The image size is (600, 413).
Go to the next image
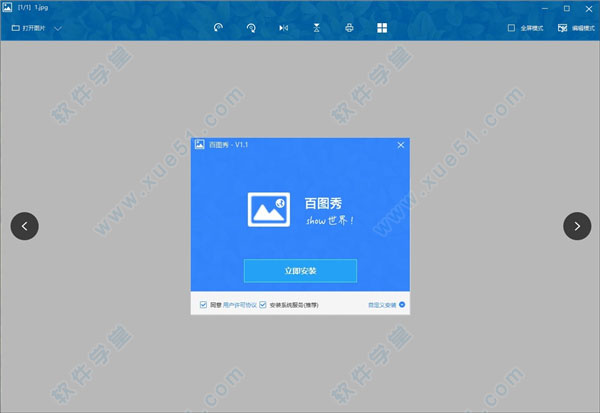pyautogui.click(x=577, y=226)
